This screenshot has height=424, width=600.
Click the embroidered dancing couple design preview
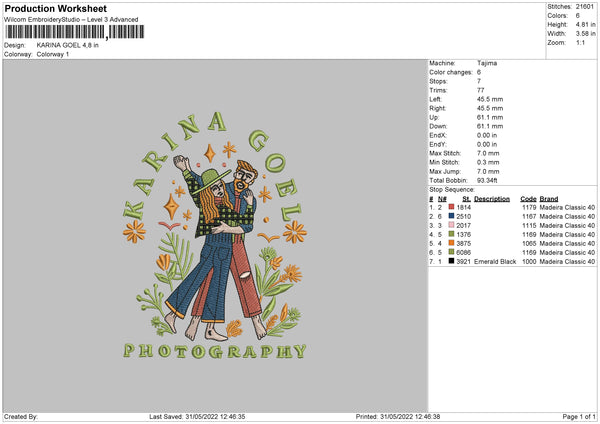tap(215, 235)
